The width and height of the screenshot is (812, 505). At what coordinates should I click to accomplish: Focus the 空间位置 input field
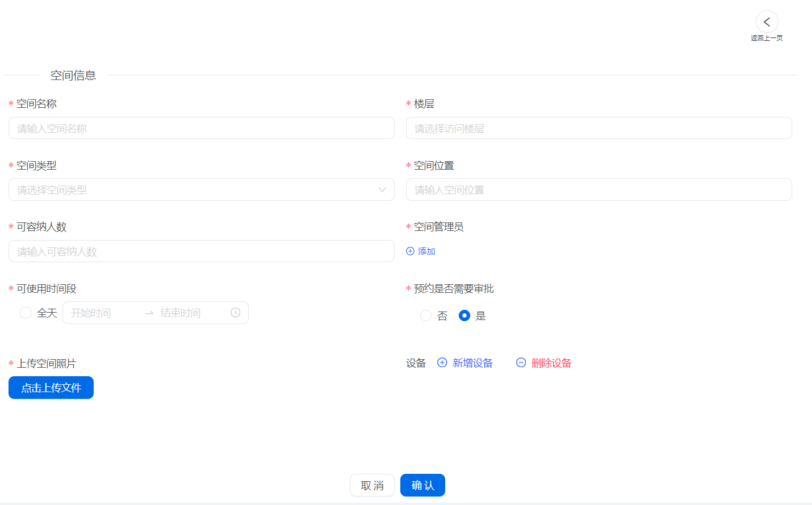pyautogui.click(x=598, y=190)
